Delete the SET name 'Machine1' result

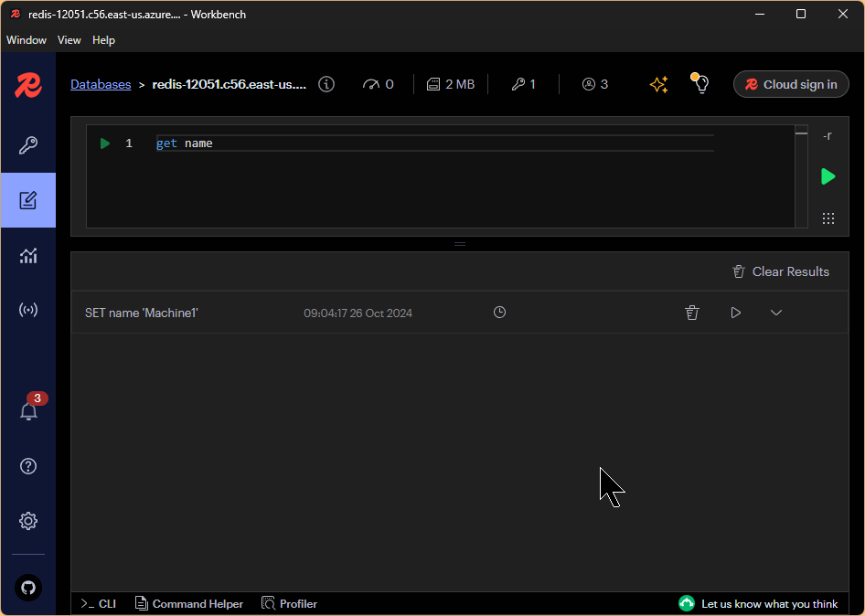tap(692, 313)
